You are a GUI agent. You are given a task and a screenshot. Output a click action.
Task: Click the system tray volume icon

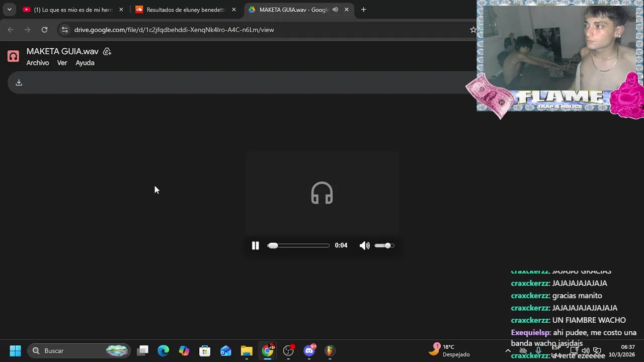point(585,351)
